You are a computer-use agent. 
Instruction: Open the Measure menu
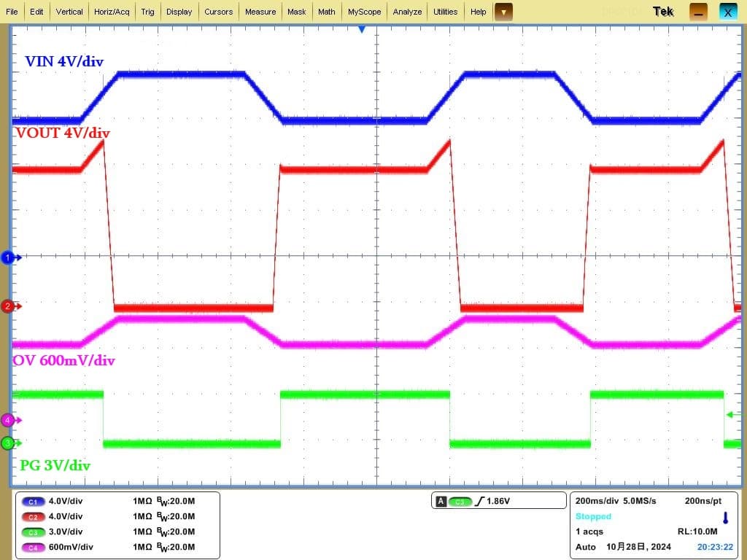coord(260,12)
